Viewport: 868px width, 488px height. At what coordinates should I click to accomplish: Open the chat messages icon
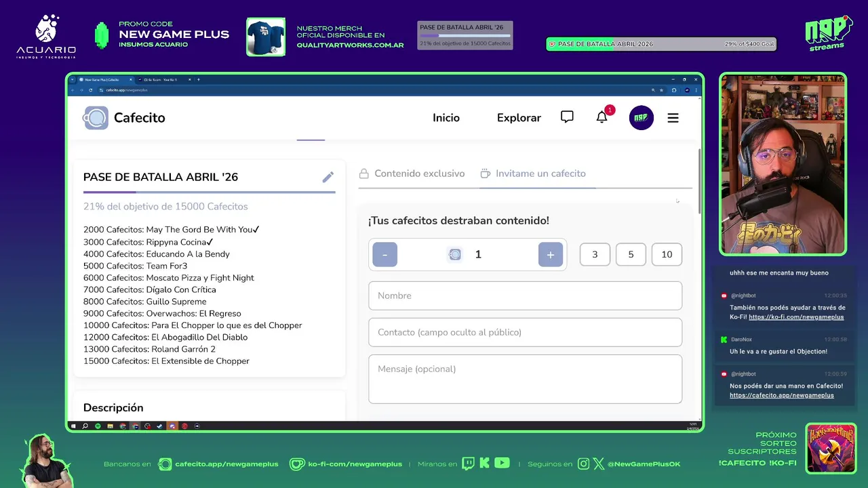point(567,117)
